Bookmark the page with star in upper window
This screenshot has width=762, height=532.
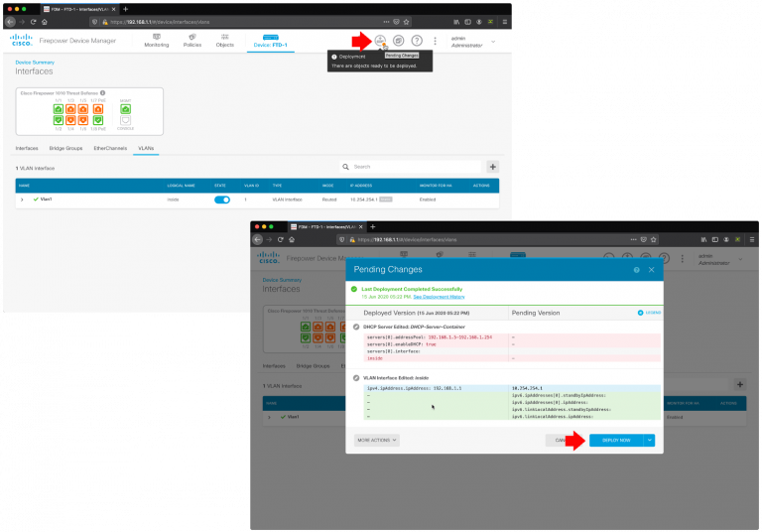point(406,22)
